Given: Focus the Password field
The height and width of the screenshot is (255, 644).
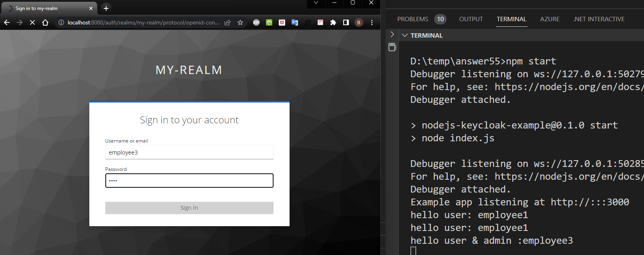Looking at the screenshot, I should coord(189,181).
